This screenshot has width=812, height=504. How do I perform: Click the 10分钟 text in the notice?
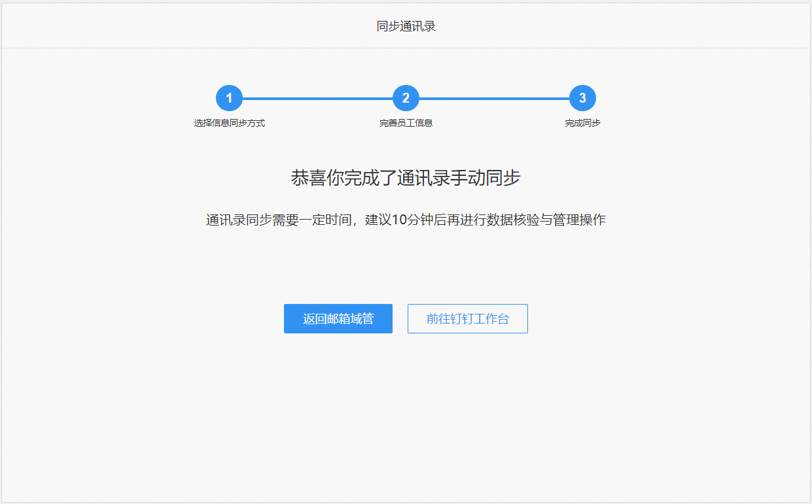click(x=410, y=220)
